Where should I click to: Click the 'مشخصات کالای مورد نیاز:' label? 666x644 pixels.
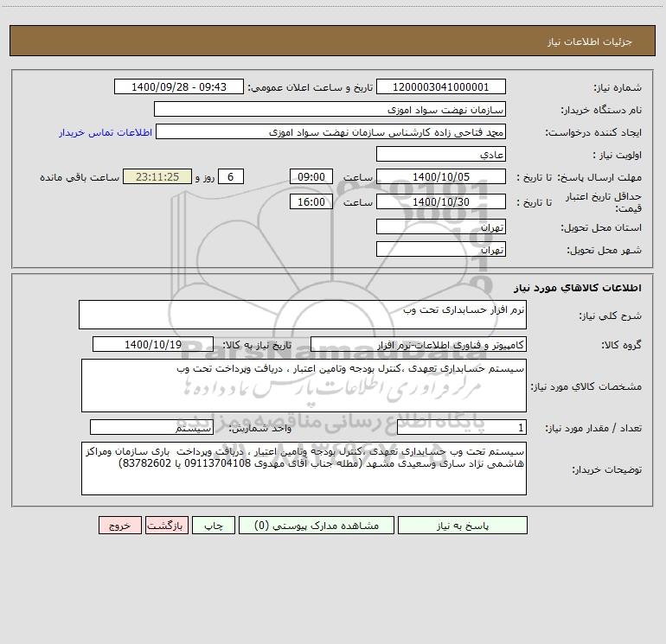coord(586,386)
